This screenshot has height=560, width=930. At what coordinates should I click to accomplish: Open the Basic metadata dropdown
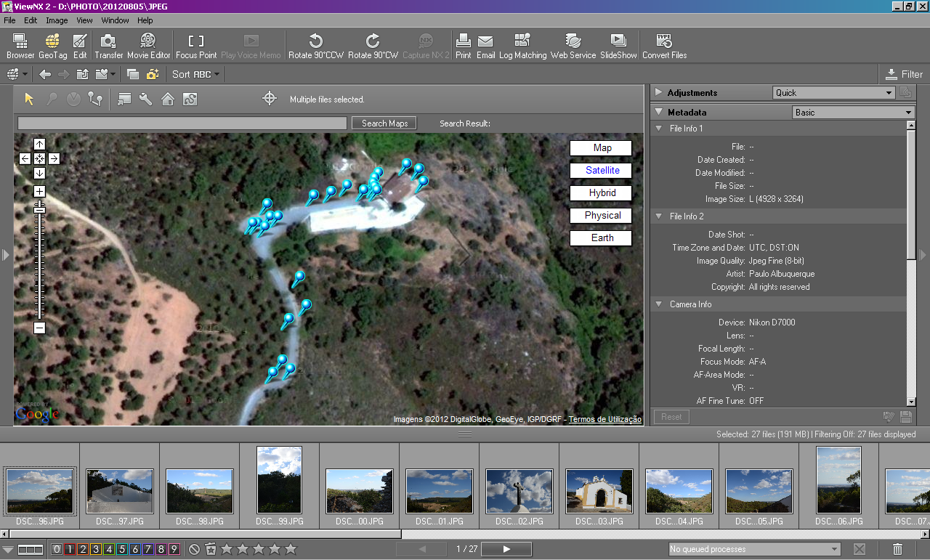point(853,113)
